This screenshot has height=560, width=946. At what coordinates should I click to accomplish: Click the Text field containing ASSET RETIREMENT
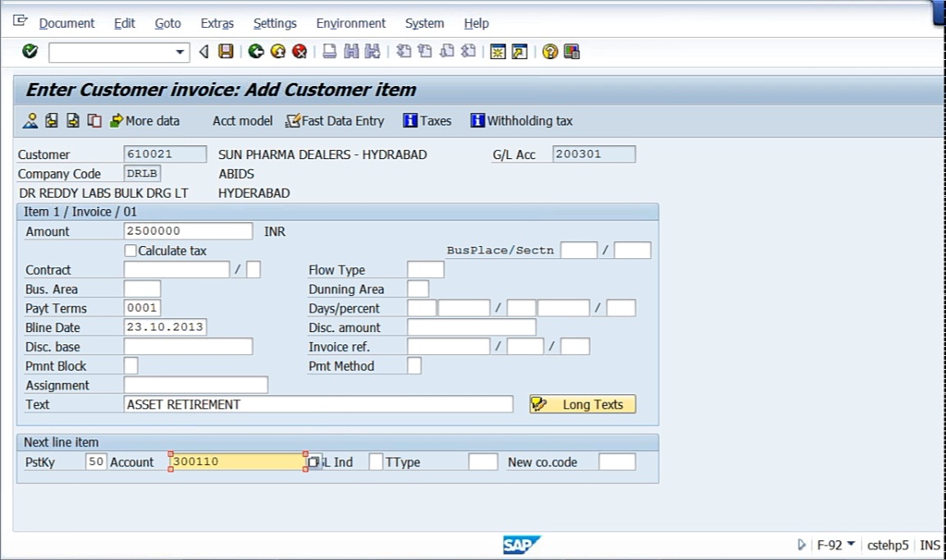(318, 404)
